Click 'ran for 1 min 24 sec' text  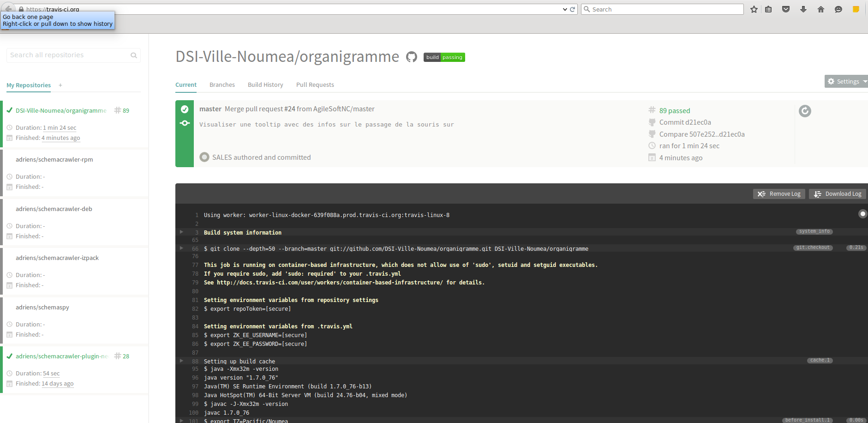click(x=689, y=146)
